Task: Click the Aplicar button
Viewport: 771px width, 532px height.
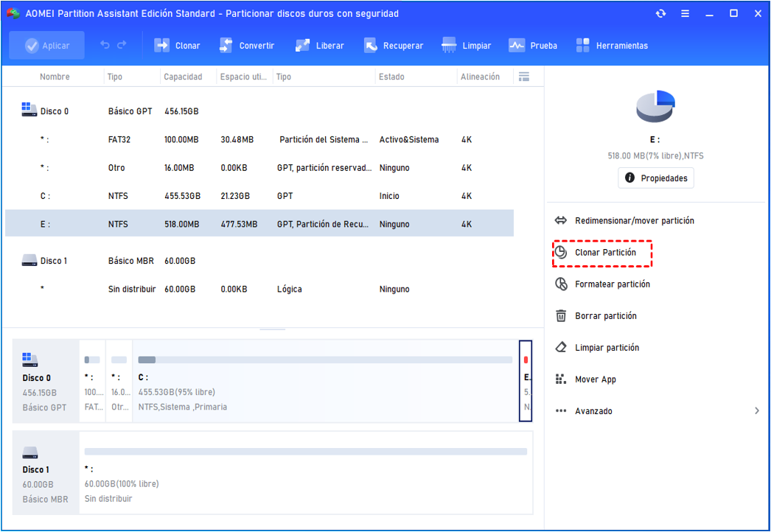Action: click(x=46, y=45)
